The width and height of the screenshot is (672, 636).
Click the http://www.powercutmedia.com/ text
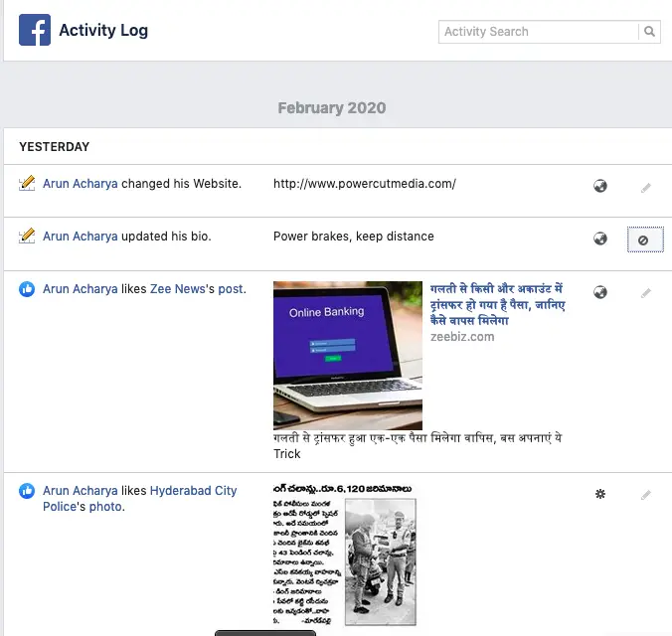click(x=365, y=184)
